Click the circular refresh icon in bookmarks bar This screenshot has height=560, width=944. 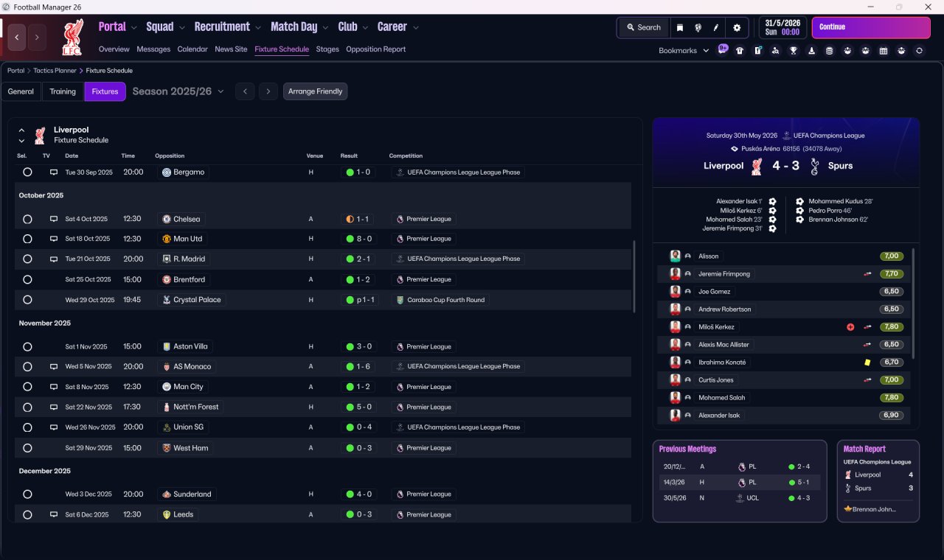[x=919, y=51]
